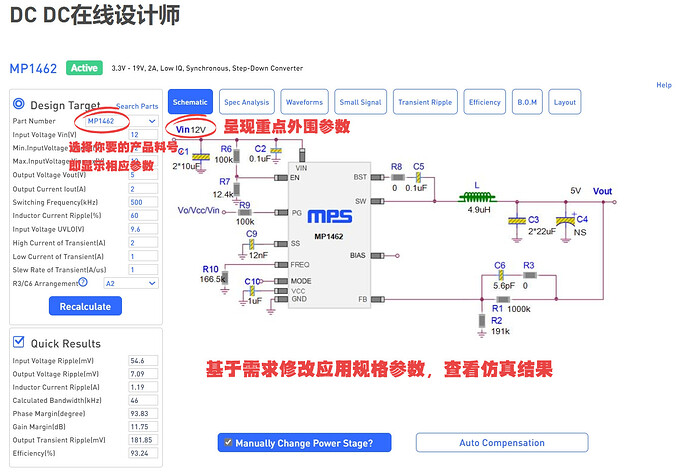This screenshot has width=690, height=475.
Task: Click the Vout output terminal
Action: click(614, 202)
